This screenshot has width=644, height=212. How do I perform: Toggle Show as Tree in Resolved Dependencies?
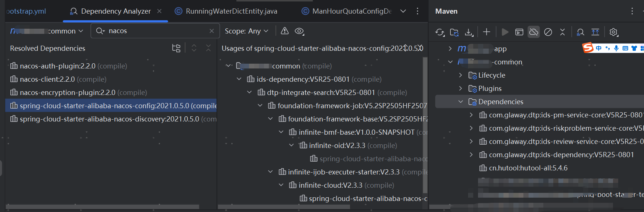pyautogui.click(x=176, y=48)
